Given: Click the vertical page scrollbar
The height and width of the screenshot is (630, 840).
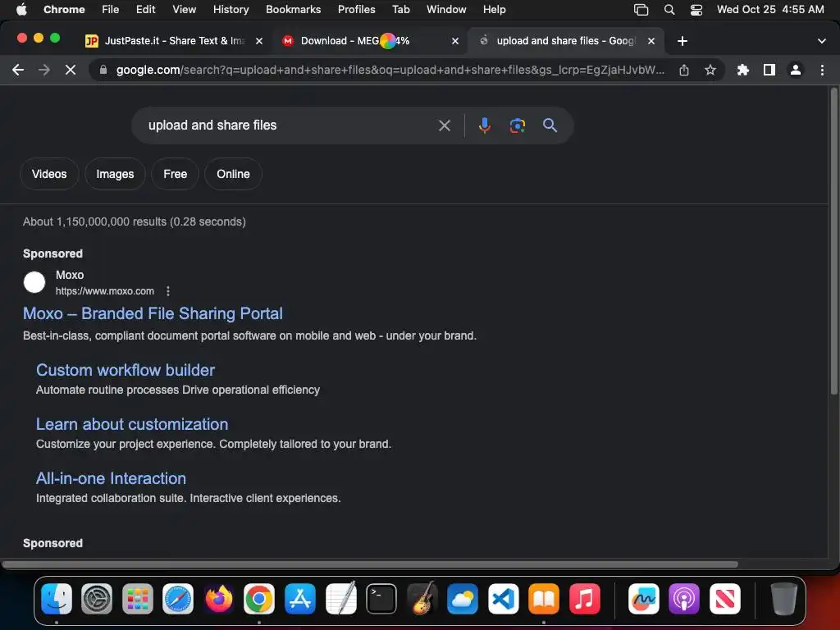Looking at the screenshot, I should click(833, 241).
